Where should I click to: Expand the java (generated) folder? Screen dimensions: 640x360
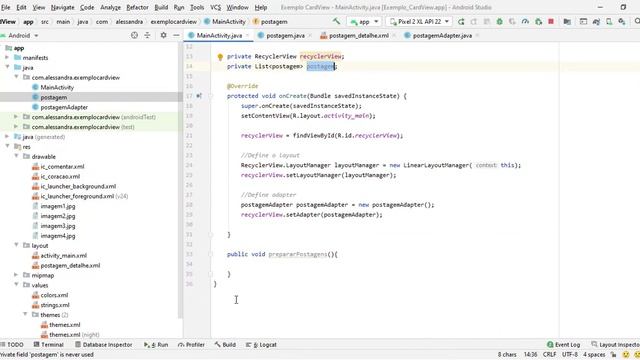[x=7, y=137]
